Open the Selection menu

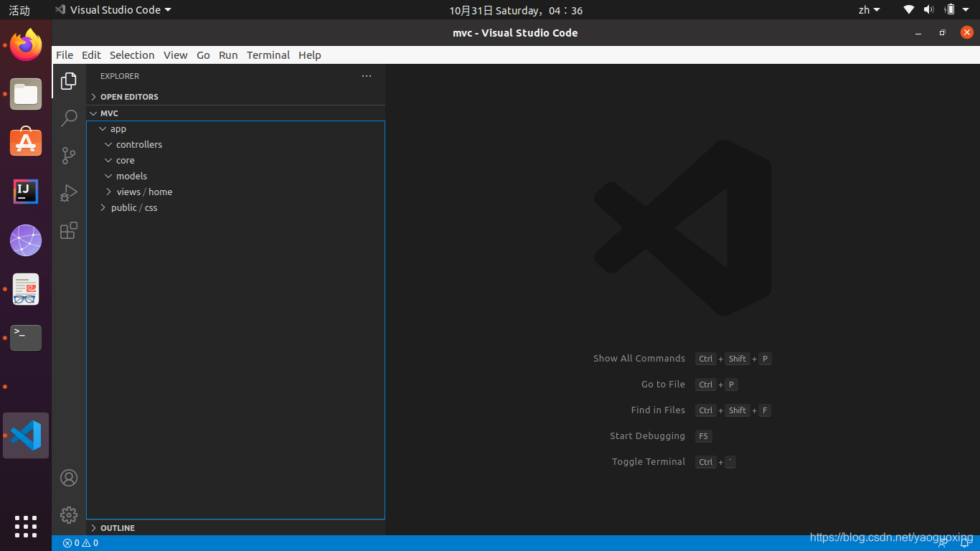coord(132,55)
